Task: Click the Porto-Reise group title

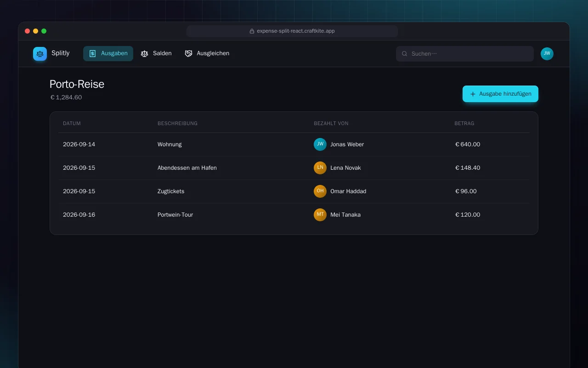Action: point(77,84)
